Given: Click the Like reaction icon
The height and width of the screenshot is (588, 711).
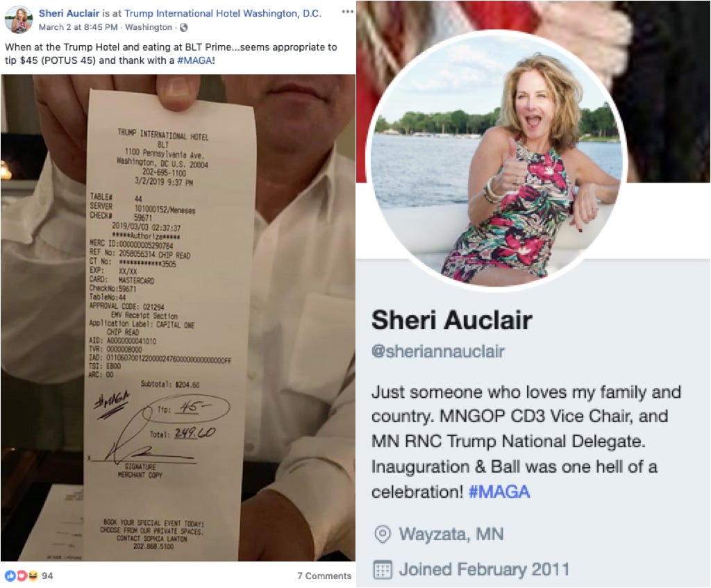Looking at the screenshot, I should pos(10,576).
